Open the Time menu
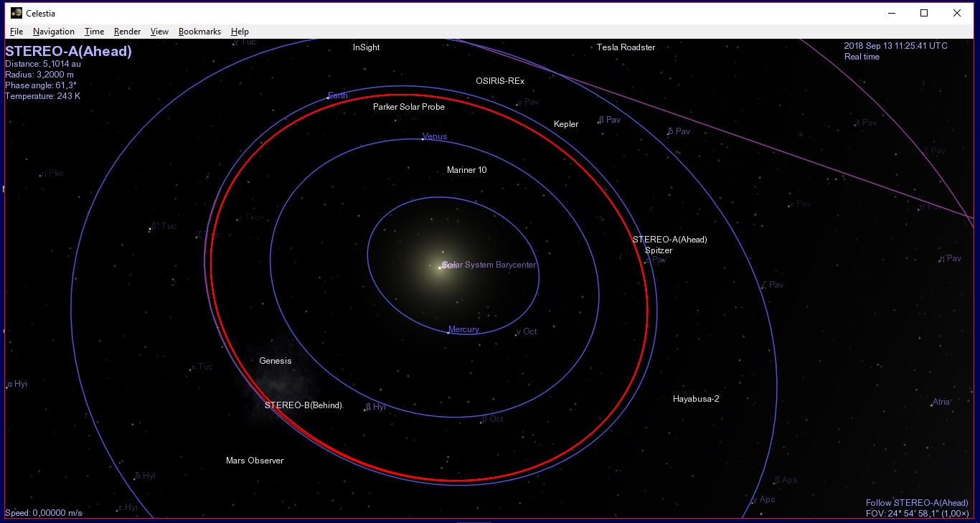Viewport: 980px width, 523px height. pos(94,32)
